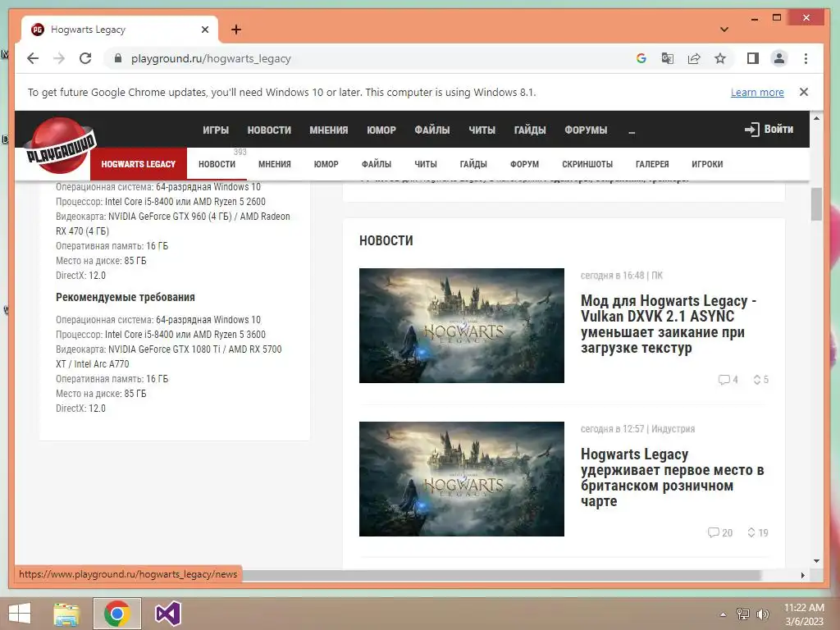Switch to game ФОРУМ tab
840x630 pixels.
coord(524,164)
